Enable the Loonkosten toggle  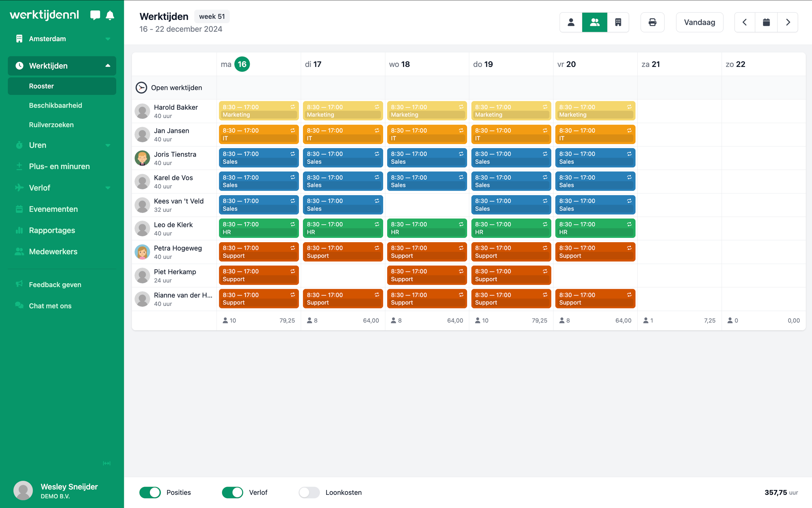coord(309,492)
